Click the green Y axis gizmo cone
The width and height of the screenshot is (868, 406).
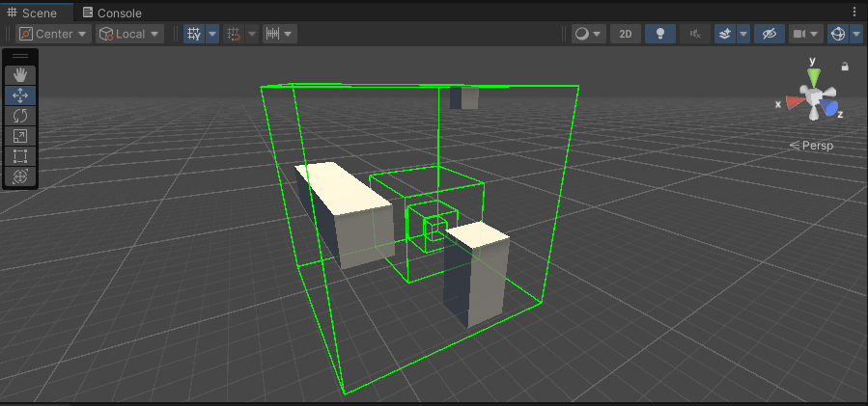[814, 75]
